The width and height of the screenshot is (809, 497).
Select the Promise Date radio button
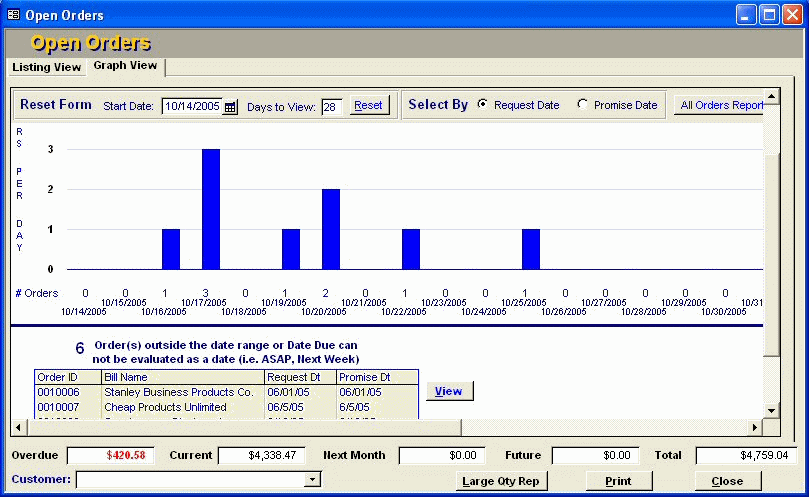tap(583, 105)
